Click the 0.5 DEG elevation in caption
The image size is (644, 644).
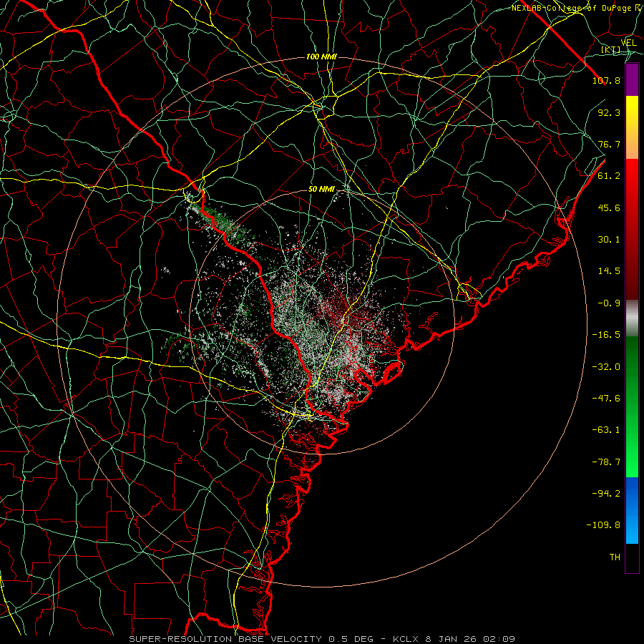point(351,639)
